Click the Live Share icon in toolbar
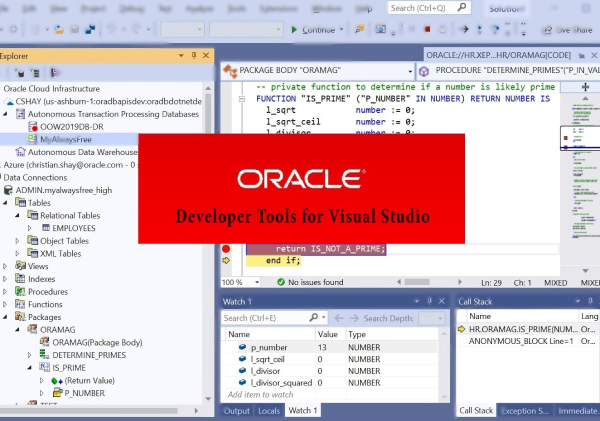This screenshot has width=600, height=421. pyautogui.click(x=548, y=30)
